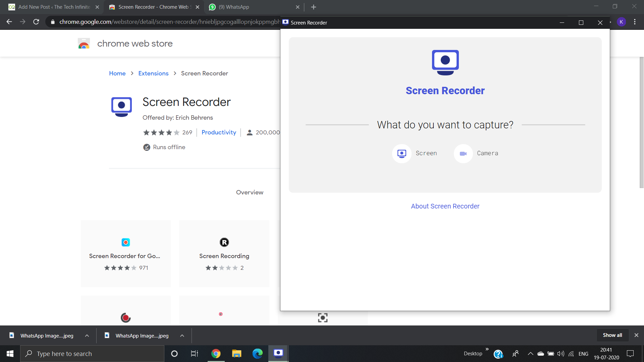The width and height of the screenshot is (644, 362).
Task: Click the web store page scrollbar
Action: pos(641,122)
